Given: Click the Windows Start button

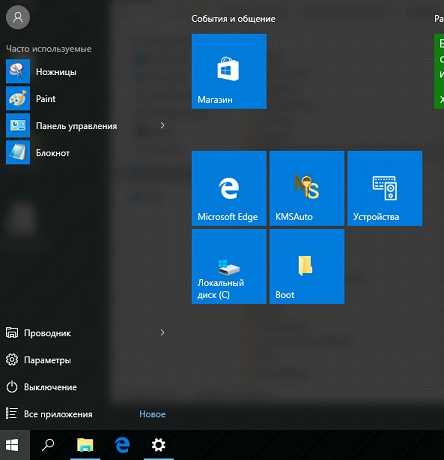Looking at the screenshot, I should (x=12, y=445).
